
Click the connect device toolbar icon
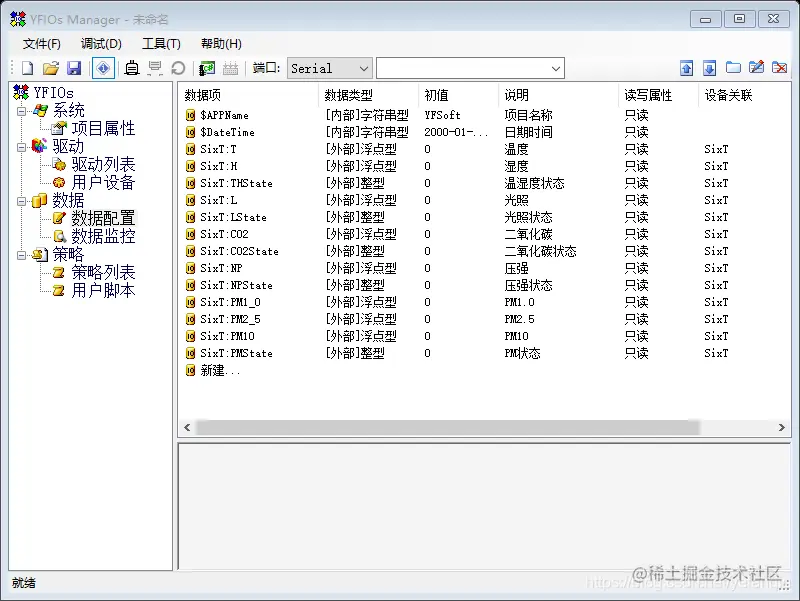click(x=132, y=68)
